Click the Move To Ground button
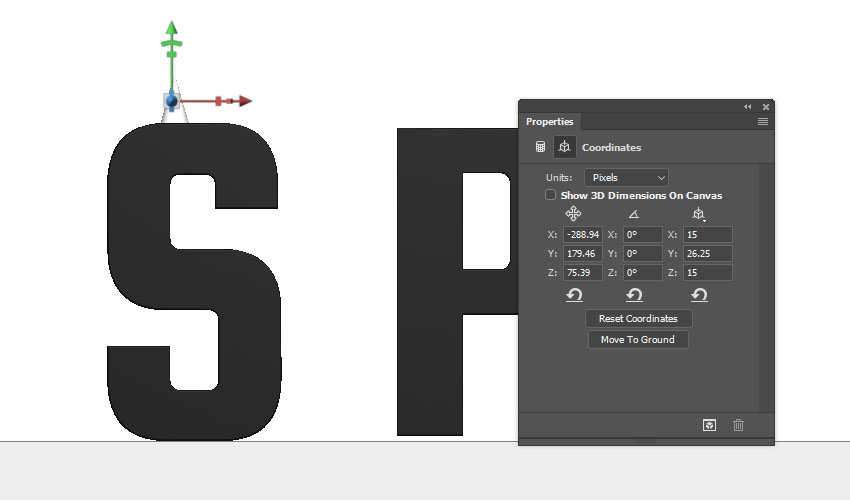This screenshot has width=850, height=501. click(638, 339)
